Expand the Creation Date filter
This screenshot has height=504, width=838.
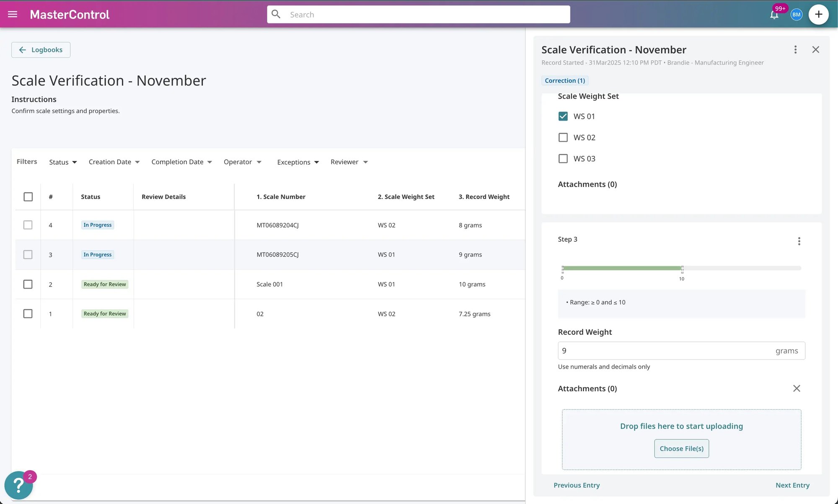tap(114, 162)
